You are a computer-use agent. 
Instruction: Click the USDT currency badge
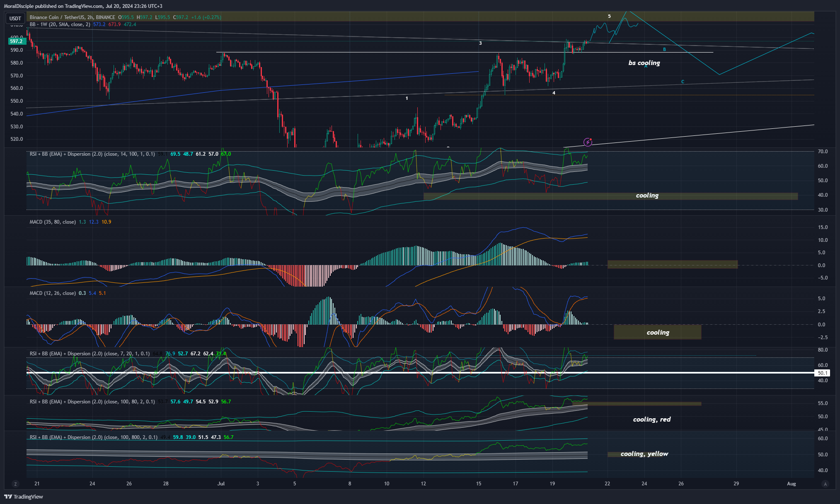point(15,18)
